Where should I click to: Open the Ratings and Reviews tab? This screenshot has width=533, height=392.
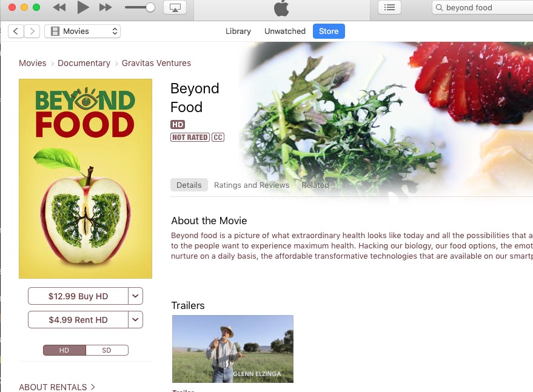(x=252, y=185)
